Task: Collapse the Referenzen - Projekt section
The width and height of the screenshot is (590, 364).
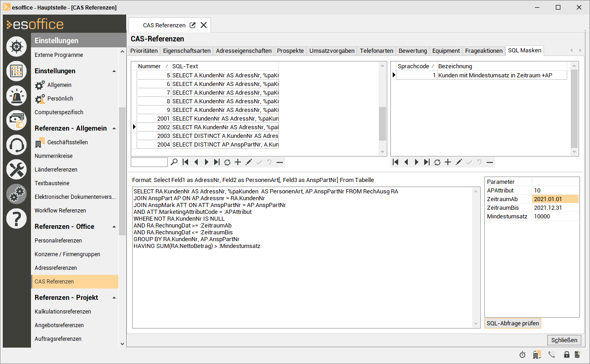Action: click(x=114, y=298)
